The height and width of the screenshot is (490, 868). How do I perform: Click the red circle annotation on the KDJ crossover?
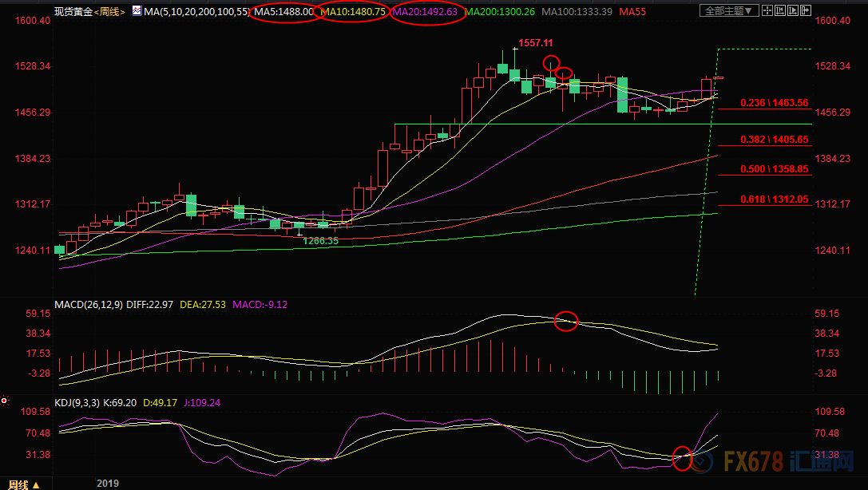[x=682, y=458]
